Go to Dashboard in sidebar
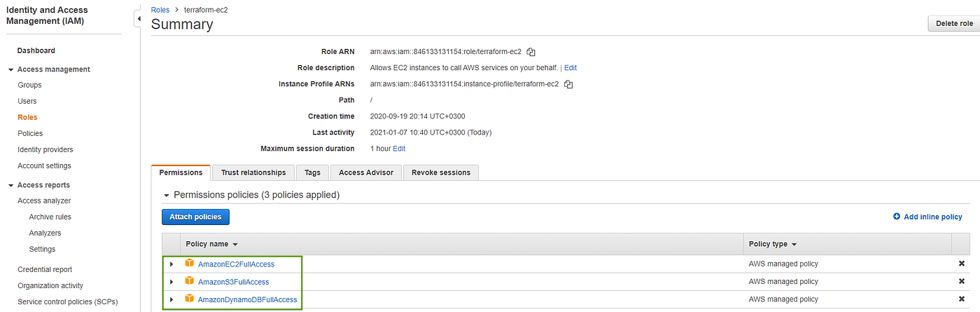The image size is (980, 312). point(36,50)
